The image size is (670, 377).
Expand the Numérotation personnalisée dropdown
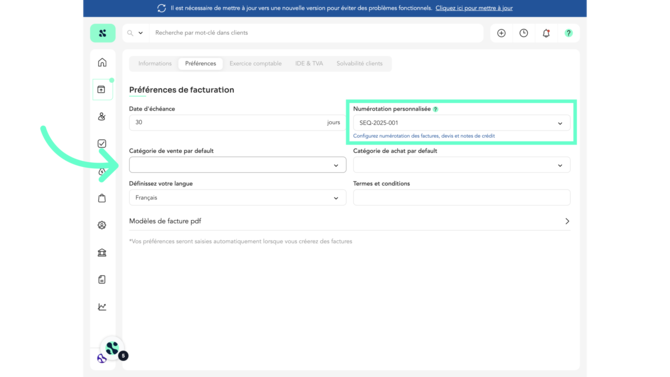click(x=461, y=123)
